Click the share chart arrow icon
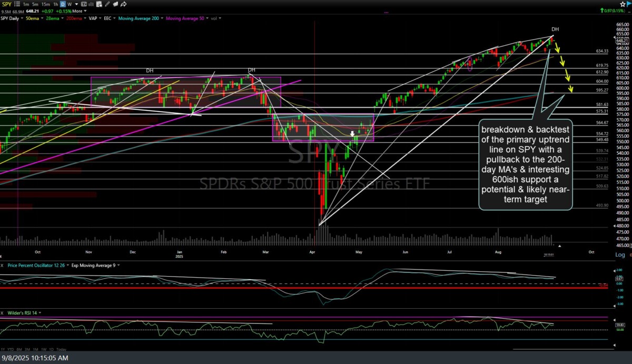Screen dimensions: 632x364 click(x=124, y=4)
